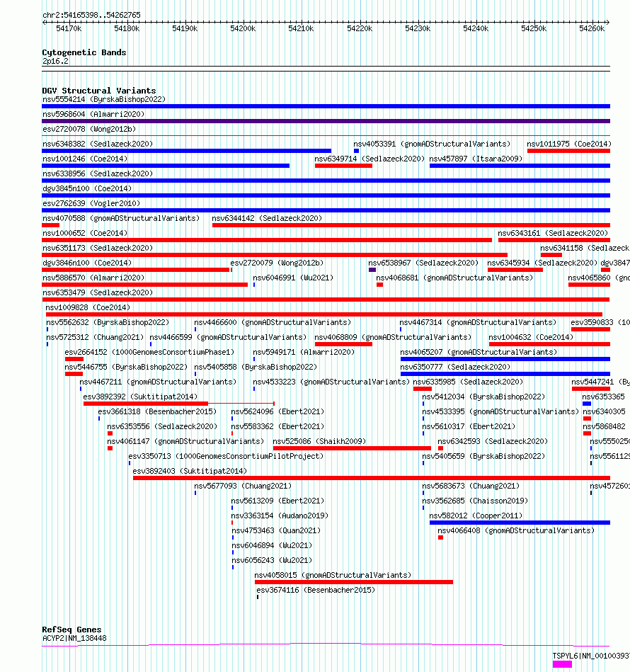Click the 54210k ruler position label

[301, 29]
